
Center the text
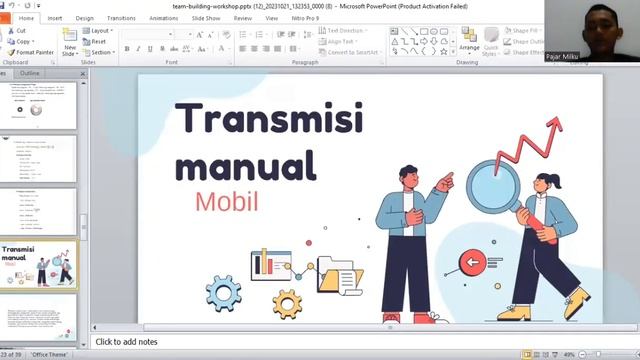click(254, 49)
